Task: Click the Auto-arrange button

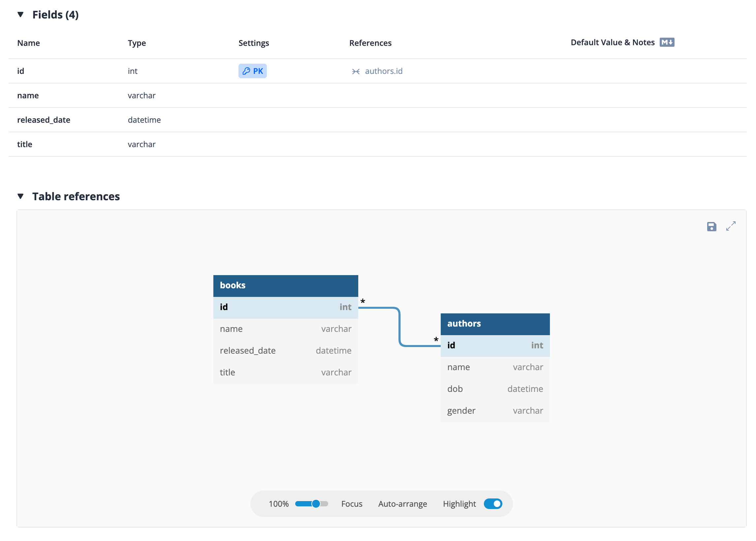Action: [402, 504]
